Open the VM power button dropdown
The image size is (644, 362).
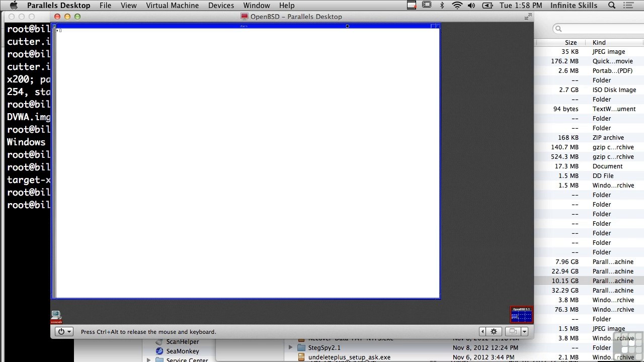coord(64,331)
